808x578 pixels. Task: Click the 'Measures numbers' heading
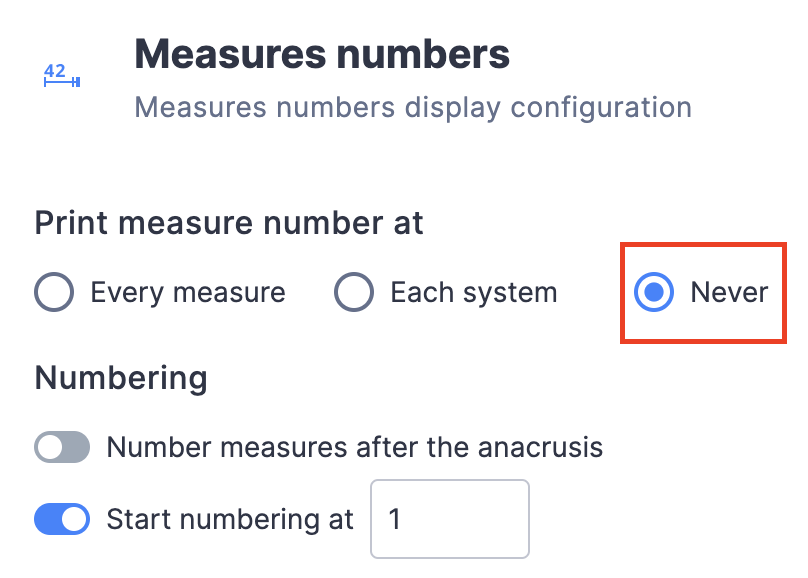point(322,54)
